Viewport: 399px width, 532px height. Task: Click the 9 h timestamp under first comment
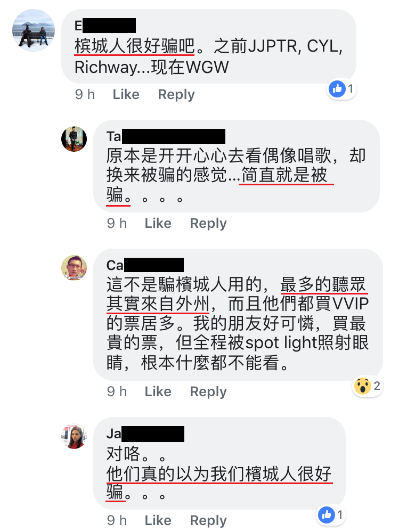pos(85,94)
